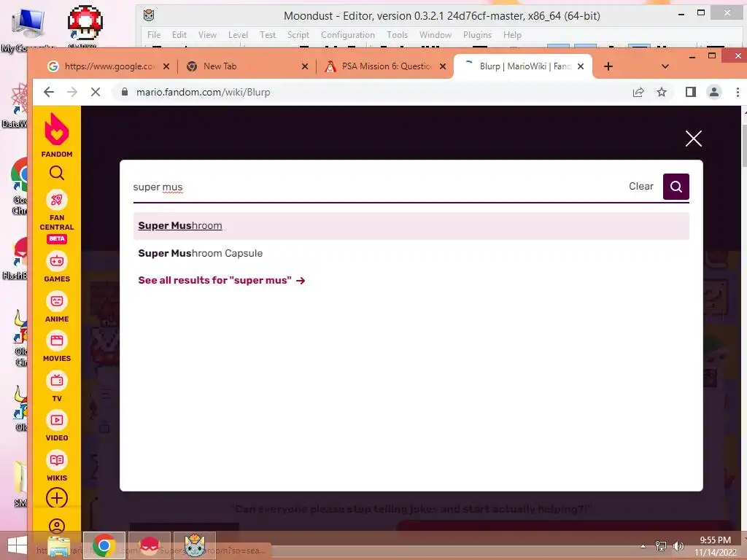747x560 pixels.
Task: Click Moondust cat icon on taskbar
Action: coord(194,545)
